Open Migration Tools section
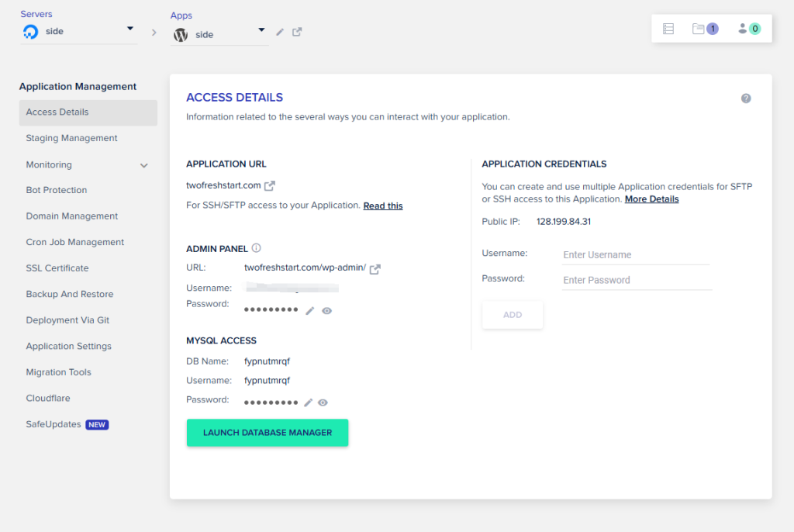The height and width of the screenshot is (532, 794). point(58,372)
